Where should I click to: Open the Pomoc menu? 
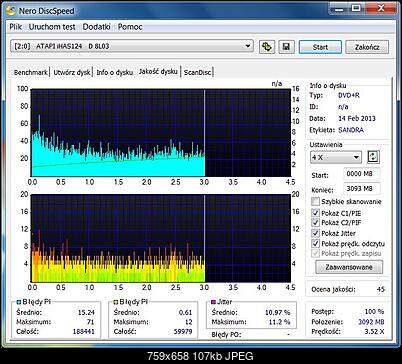pos(130,27)
